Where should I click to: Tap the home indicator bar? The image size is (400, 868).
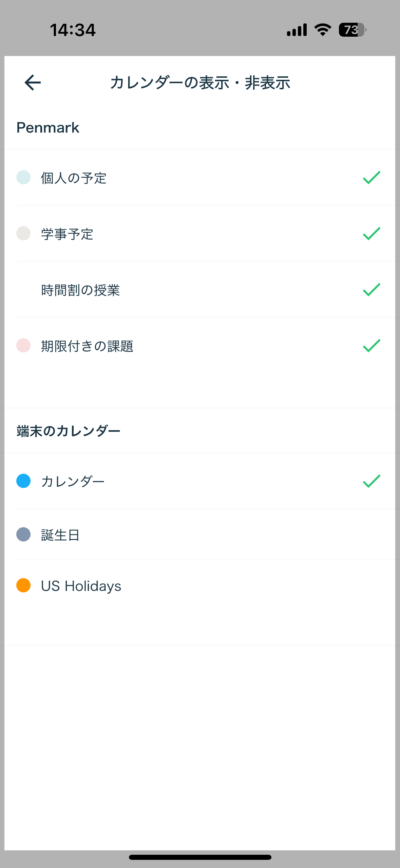(x=200, y=857)
